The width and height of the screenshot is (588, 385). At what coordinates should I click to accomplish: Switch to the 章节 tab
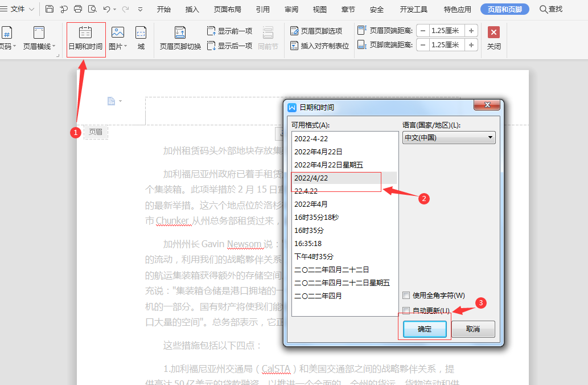click(x=348, y=9)
